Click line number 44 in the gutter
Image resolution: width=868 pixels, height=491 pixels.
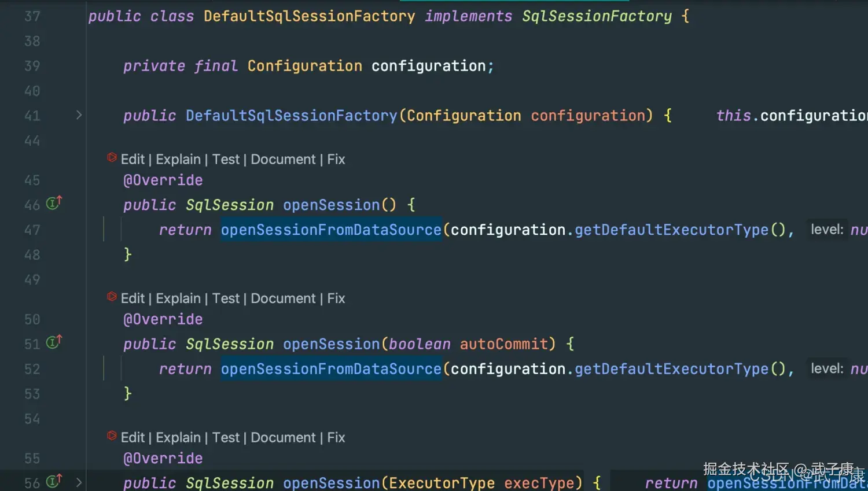[32, 141]
